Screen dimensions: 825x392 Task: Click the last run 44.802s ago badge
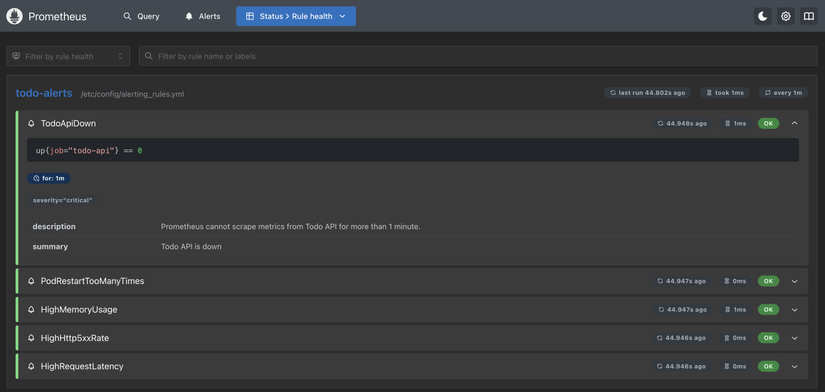click(x=648, y=93)
